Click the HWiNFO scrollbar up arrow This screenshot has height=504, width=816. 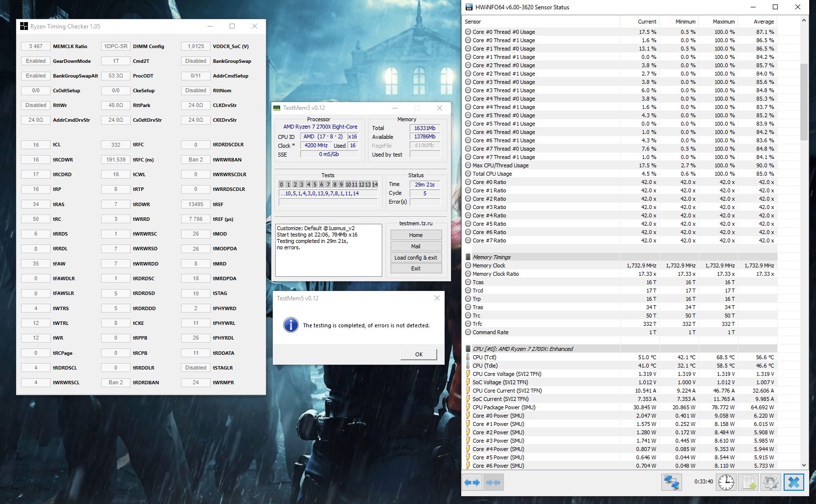[x=804, y=21]
